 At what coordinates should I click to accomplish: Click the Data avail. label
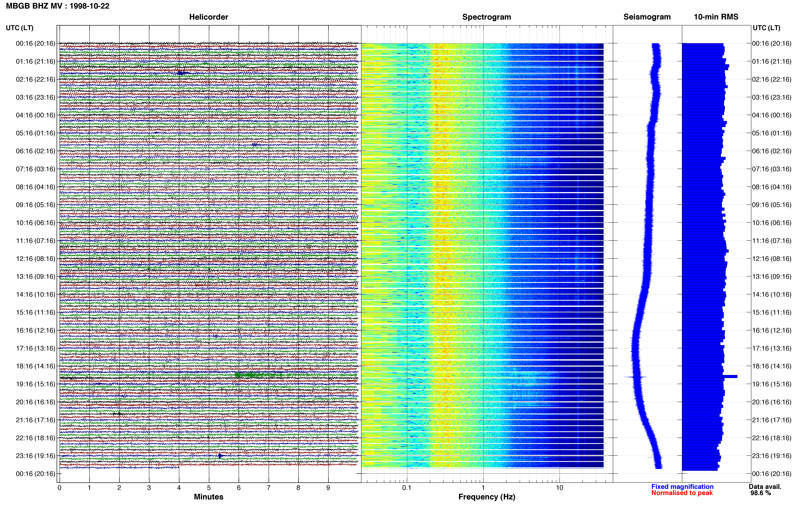(765, 486)
